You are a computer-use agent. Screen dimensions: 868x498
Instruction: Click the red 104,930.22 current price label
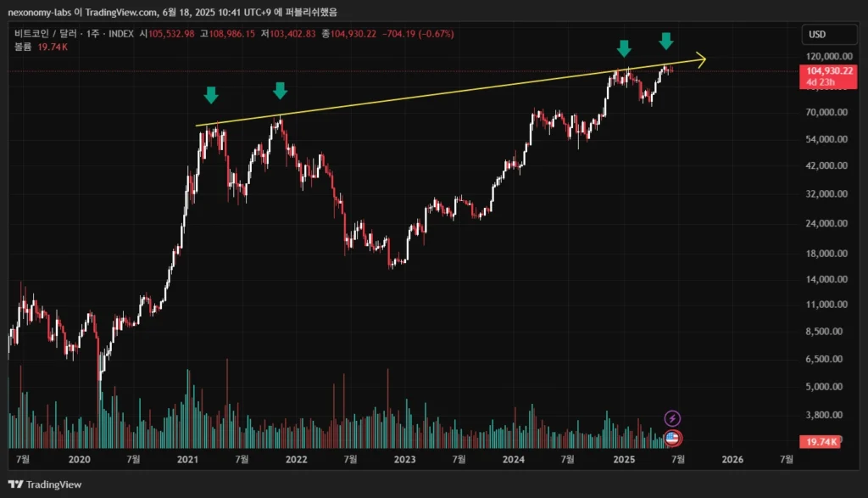822,71
